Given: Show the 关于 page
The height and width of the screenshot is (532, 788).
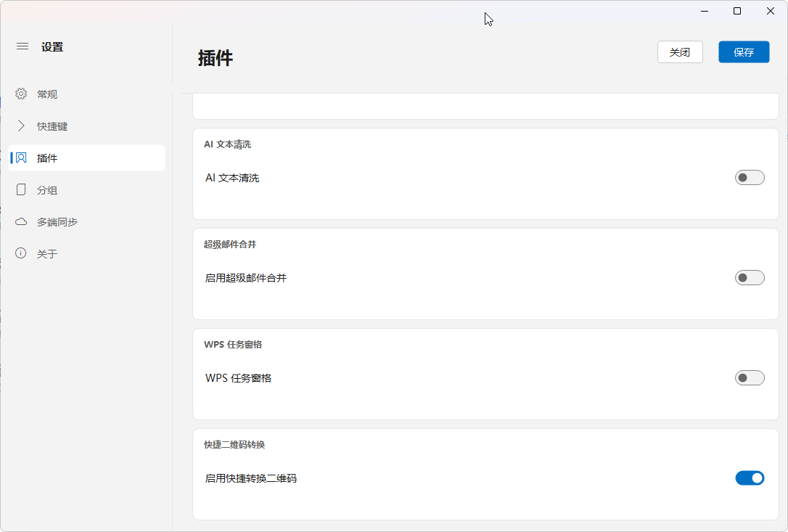Looking at the screenshot, I should tap(86, 254).
